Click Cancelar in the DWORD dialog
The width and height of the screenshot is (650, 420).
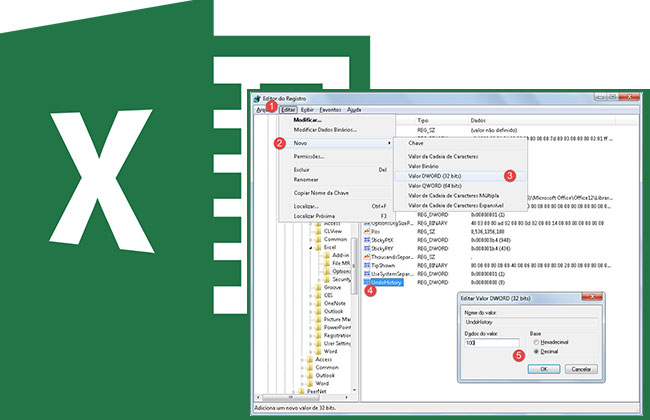tap(581, 369)
